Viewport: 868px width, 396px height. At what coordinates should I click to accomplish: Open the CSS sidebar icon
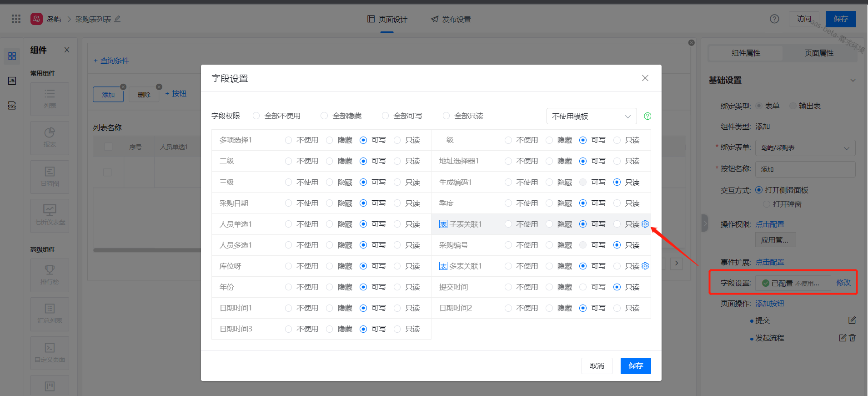12,106
